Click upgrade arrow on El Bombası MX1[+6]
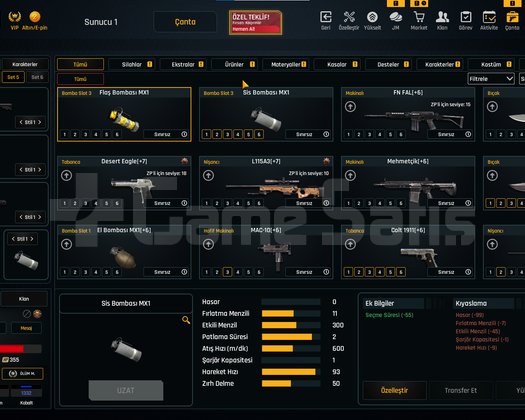 tap(66, 244)
